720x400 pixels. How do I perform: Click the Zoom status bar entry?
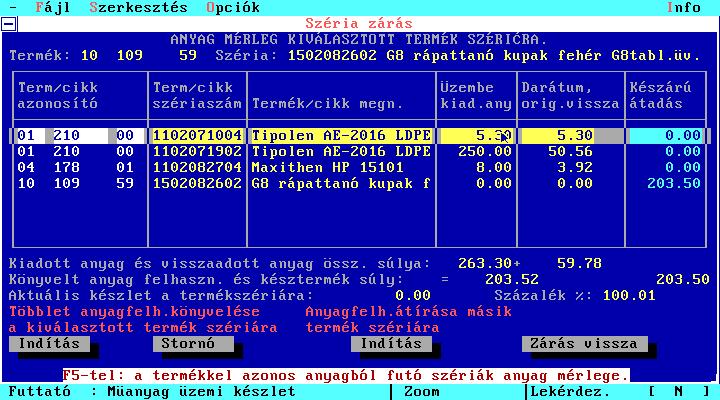point(422,392)
